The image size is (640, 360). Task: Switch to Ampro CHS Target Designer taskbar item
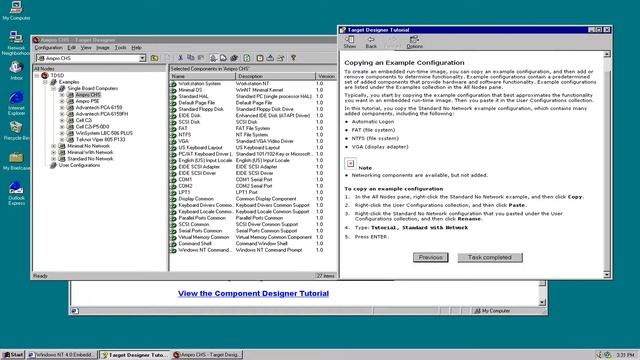(207, 355)
